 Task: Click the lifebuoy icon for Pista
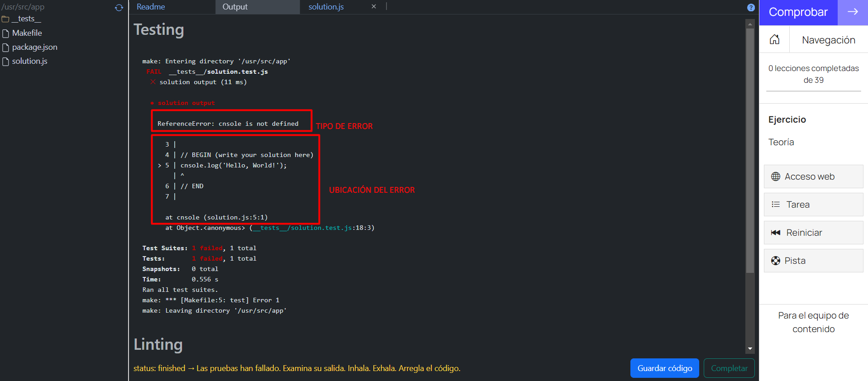776,261
